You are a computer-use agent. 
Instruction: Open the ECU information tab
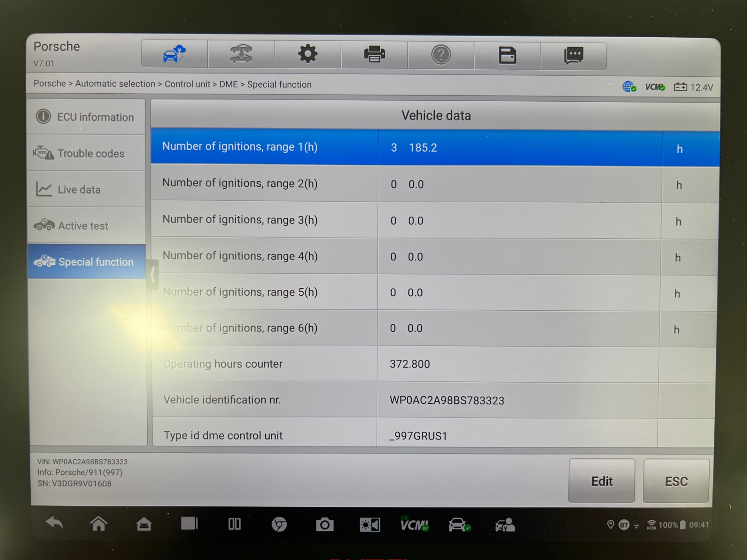tap(86, 117)
